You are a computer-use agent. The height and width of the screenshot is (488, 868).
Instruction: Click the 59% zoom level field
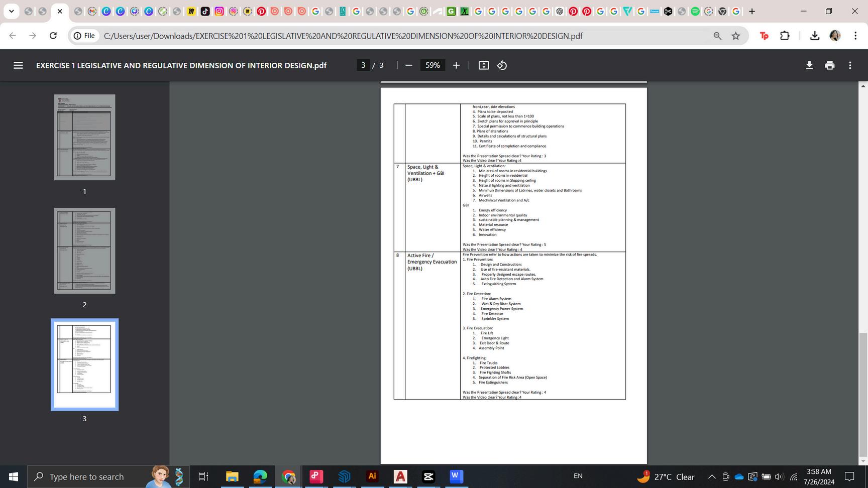432,65
